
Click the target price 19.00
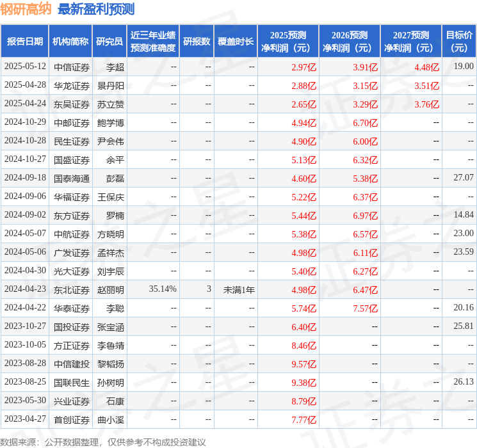click(x=464, y=67)
